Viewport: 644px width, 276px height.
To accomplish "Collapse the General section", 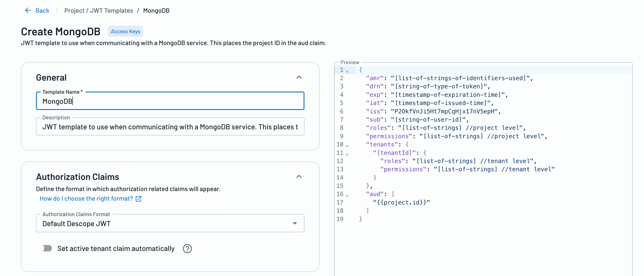I will [299, 77].
